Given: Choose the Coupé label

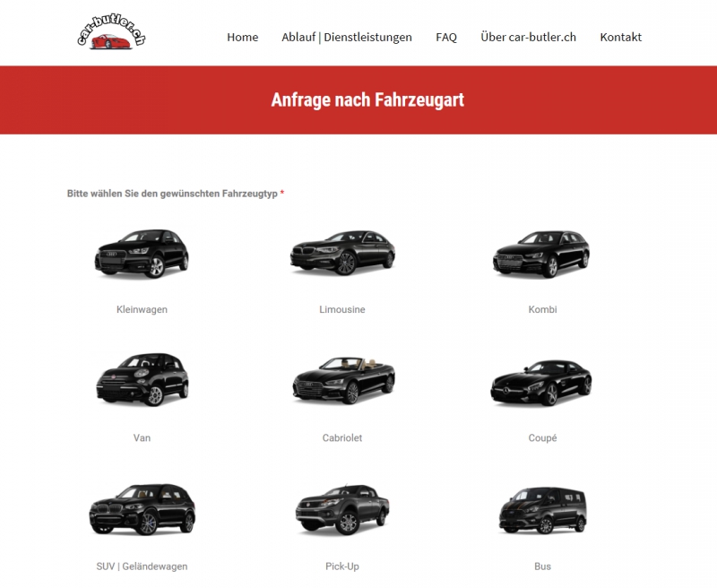Looking at the screenshot, I should [542, 438].
